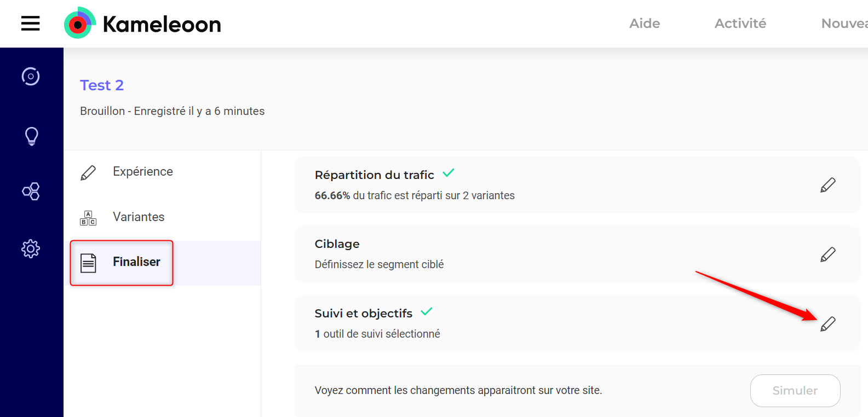
Task: Open the dashboard circle icon in sidebar
Action: pyautogui.click(x=31, y=76)
